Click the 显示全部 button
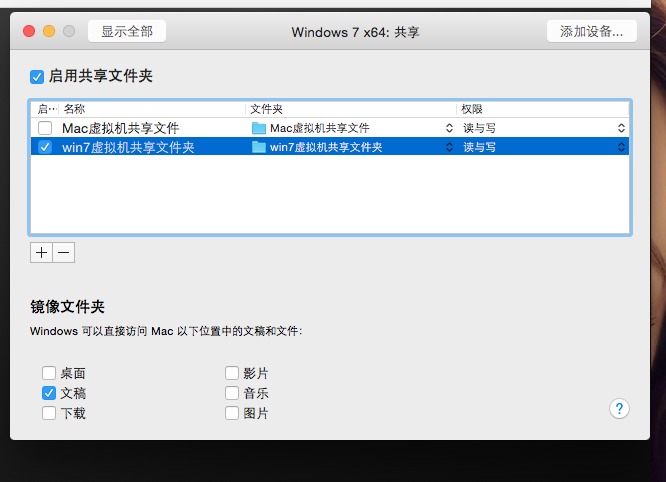666x482 pixels. tap(127, 31)
